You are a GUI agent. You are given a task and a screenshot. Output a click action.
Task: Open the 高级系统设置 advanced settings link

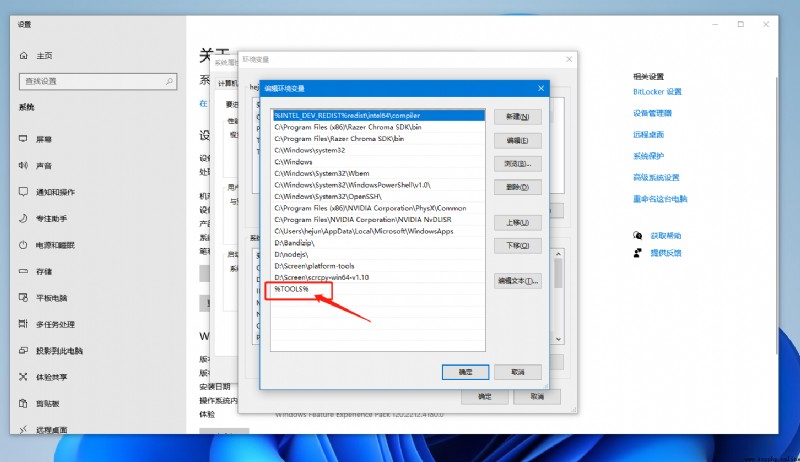(656, 177)
